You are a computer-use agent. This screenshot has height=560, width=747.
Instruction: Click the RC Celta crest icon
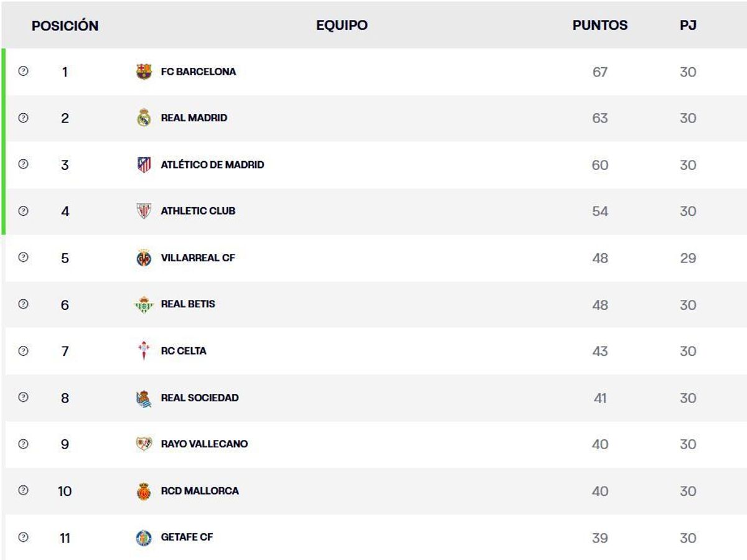[144, 351]
